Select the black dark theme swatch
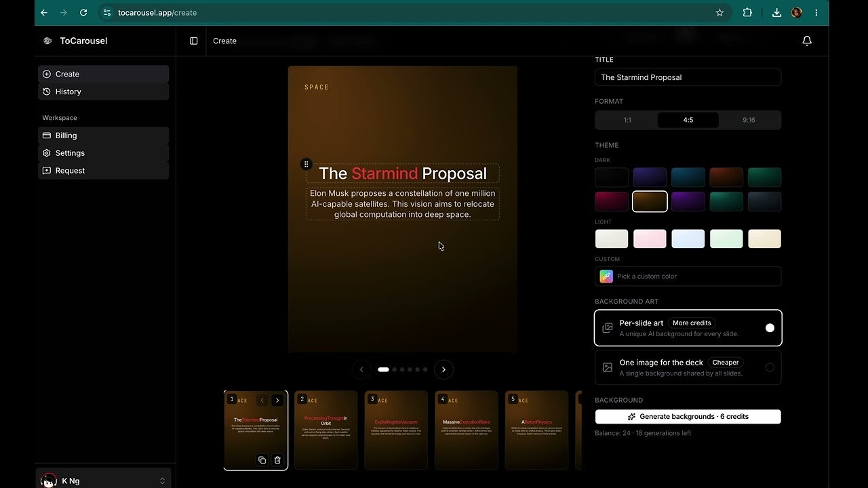Screen dimensions: 868x488 click(x=612, y=178)
